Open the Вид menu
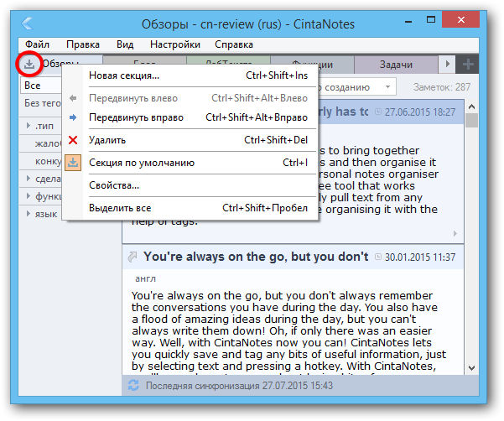 tap(125, 44)
